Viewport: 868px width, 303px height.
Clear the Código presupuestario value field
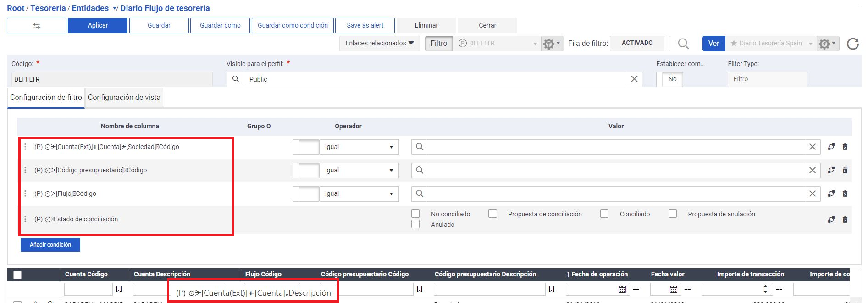click(812, 171)
